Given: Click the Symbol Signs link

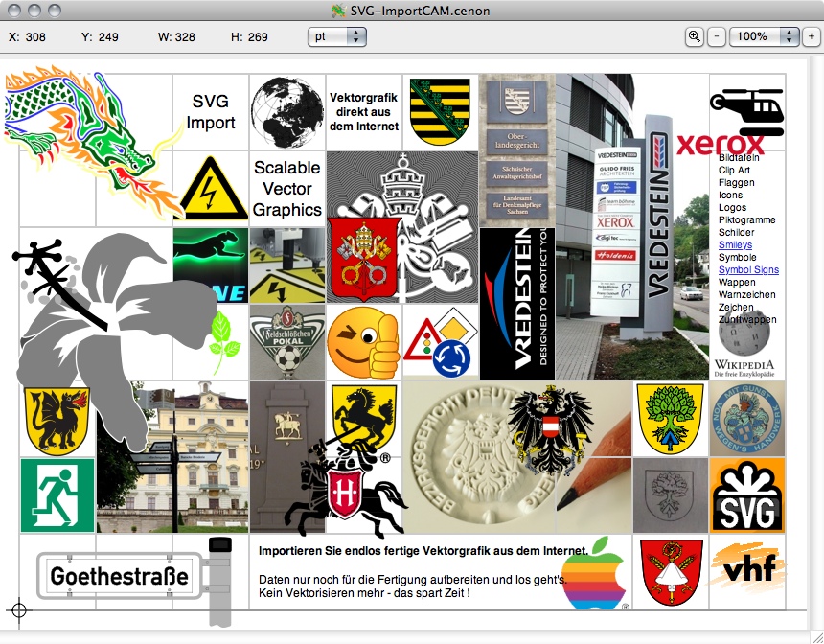Looking at the screenshot, I should click(748, 270).
